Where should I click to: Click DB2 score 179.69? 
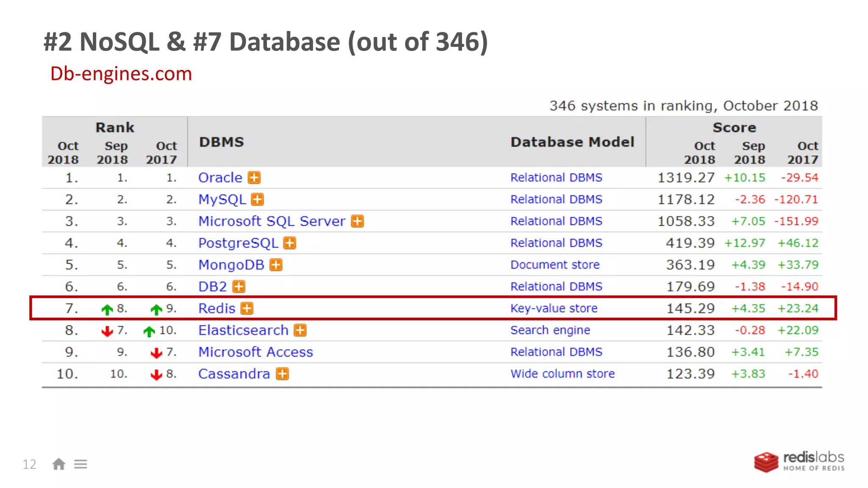(x=690, y=287)
